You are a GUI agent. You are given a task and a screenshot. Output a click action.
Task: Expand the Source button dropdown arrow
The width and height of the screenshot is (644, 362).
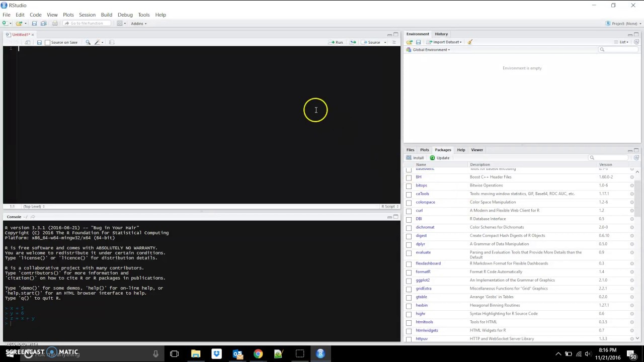[x=385, y=42]
